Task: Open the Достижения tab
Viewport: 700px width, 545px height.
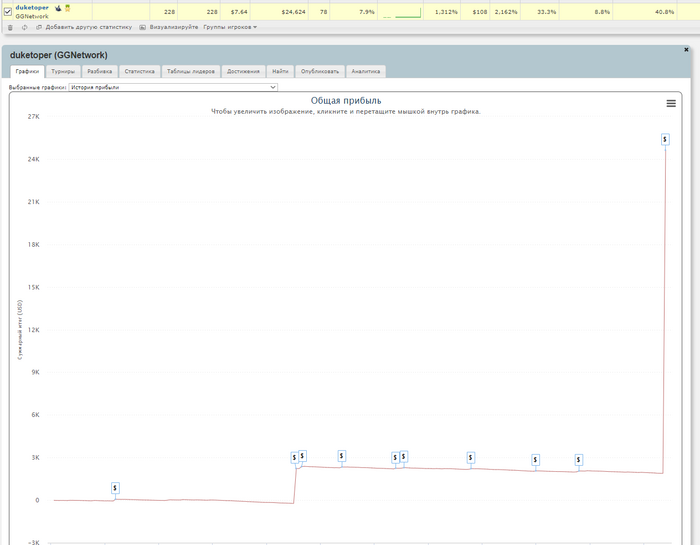Action: click(x=243, y=71)
